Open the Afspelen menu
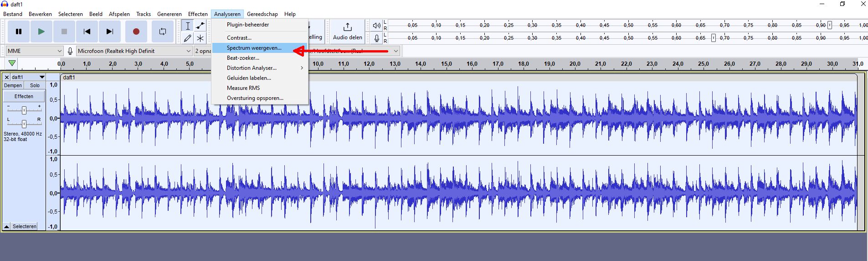This screenshot has width=868, height=261. [119, 14]
